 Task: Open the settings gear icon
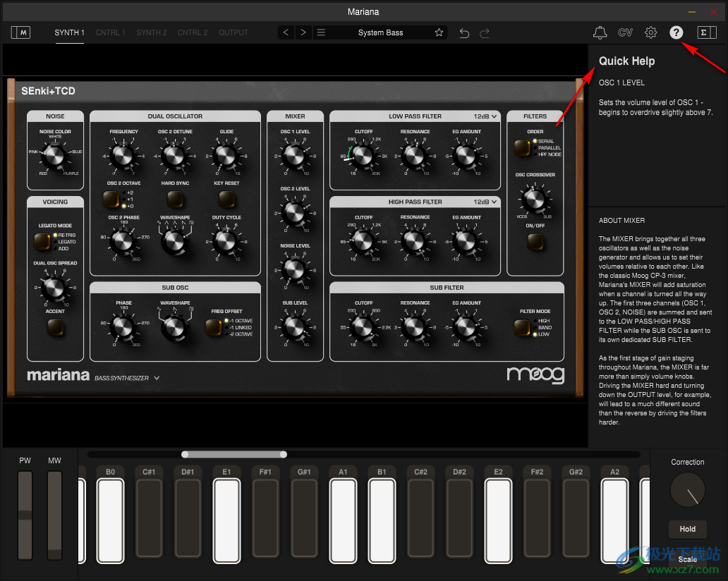(x=650, y=32)
